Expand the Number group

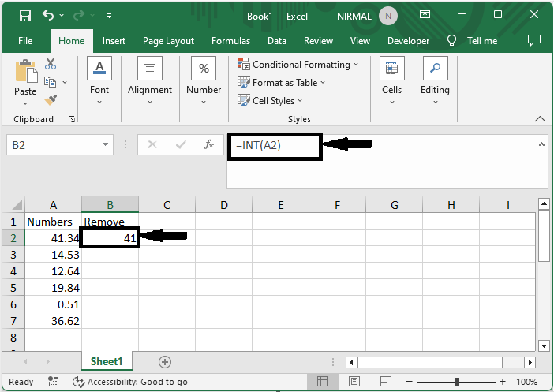[204, 81]
